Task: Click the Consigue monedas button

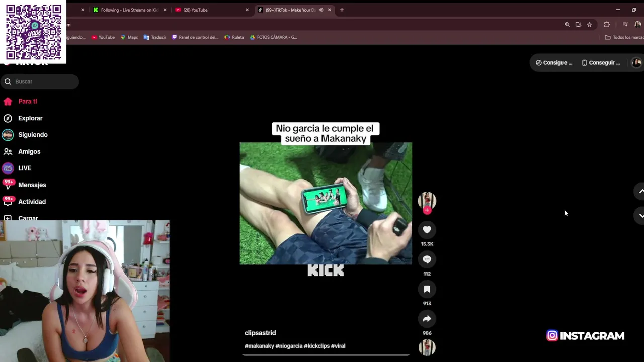Action: click(554, 63)
